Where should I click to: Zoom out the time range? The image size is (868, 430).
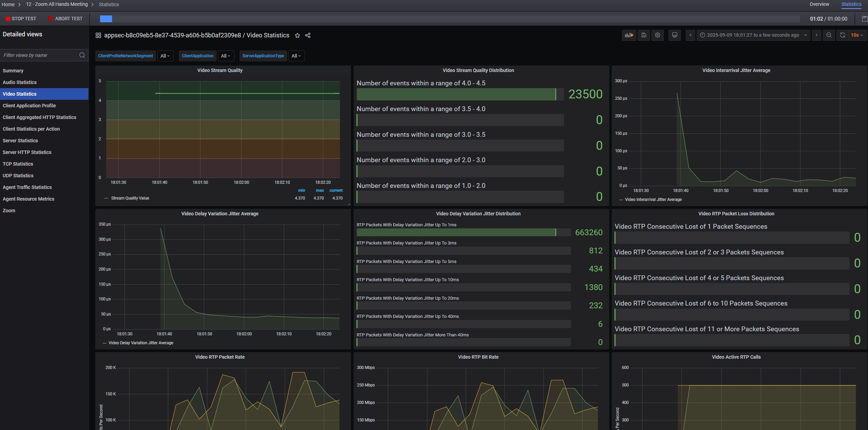click(829, 35)
